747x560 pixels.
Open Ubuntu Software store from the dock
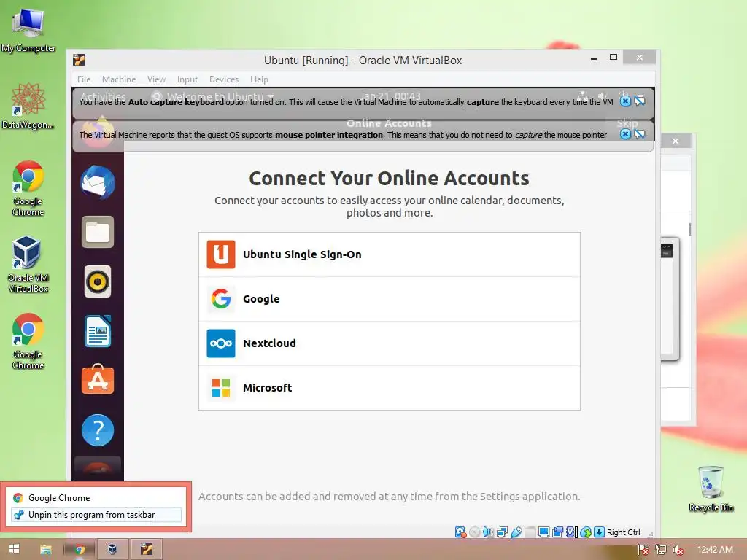point(98,380)
